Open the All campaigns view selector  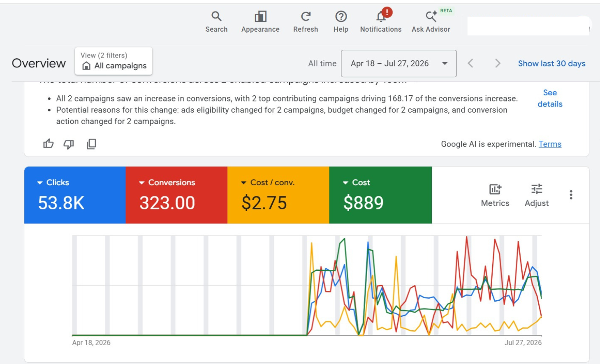click(x=114, y=61)
